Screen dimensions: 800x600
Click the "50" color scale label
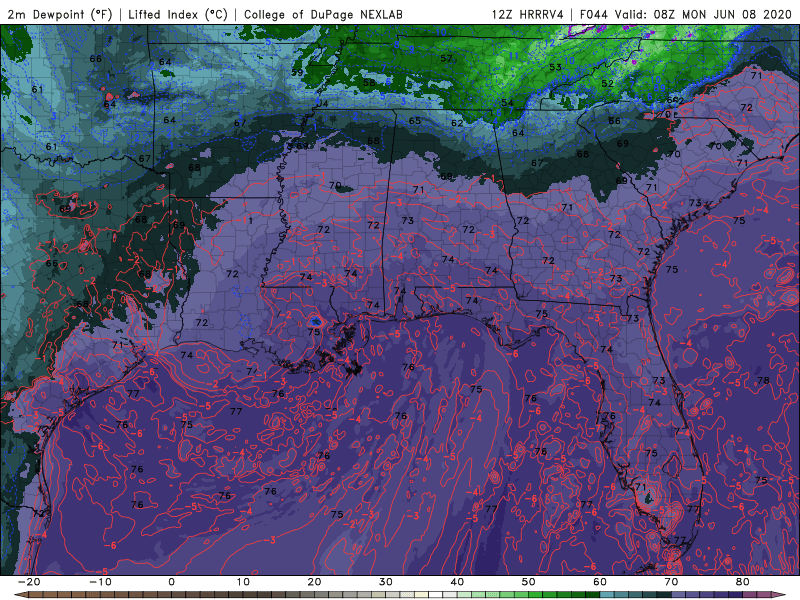pos(529,582)
